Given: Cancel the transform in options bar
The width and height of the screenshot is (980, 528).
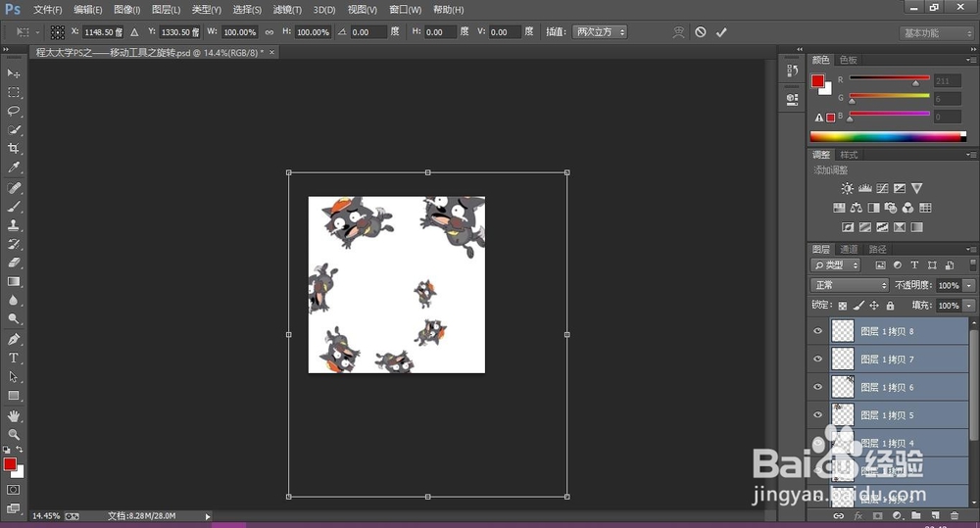Looking at the screenshot, I should point(701,32).
